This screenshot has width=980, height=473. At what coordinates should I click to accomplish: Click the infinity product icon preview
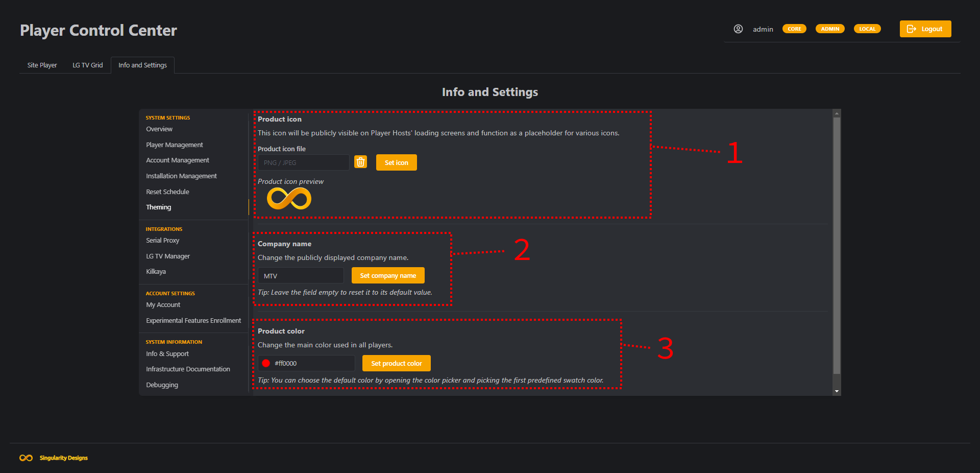[x=289, y=198]
